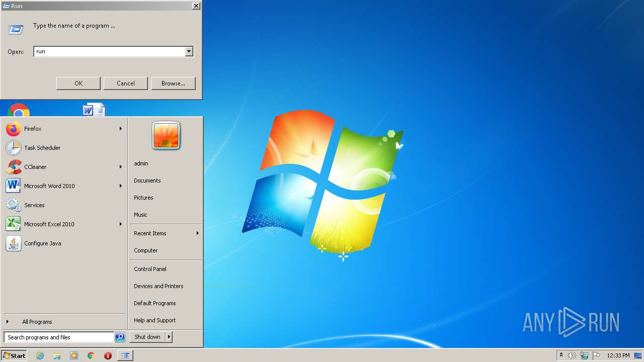This screenshot has height=362, width=644.
Task: Click Cancel in the Run dialog
Action: coord(126,83)
